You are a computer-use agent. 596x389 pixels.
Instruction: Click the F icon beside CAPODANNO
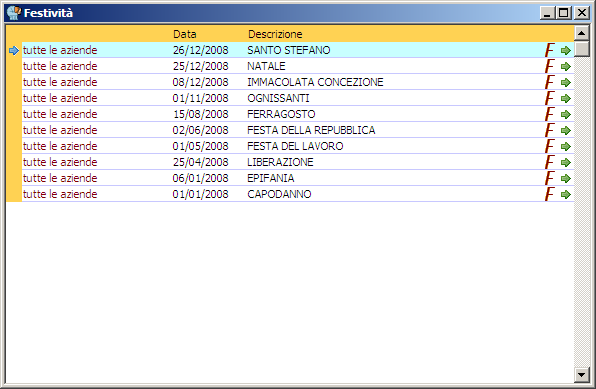coord(550,194)
